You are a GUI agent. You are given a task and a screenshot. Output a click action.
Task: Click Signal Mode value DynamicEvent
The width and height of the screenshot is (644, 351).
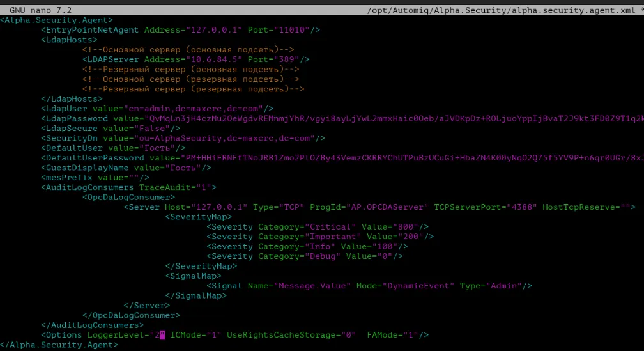pyautogui.click(x=418, y=286)
